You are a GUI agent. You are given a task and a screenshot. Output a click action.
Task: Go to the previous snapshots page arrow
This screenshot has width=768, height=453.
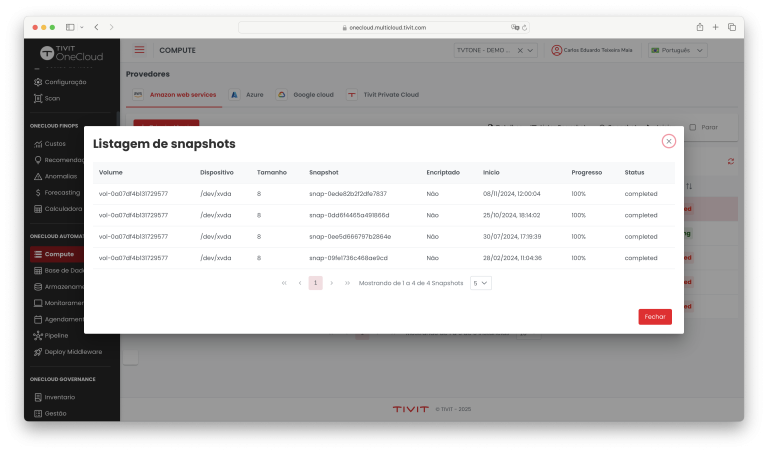click(300, 283)
